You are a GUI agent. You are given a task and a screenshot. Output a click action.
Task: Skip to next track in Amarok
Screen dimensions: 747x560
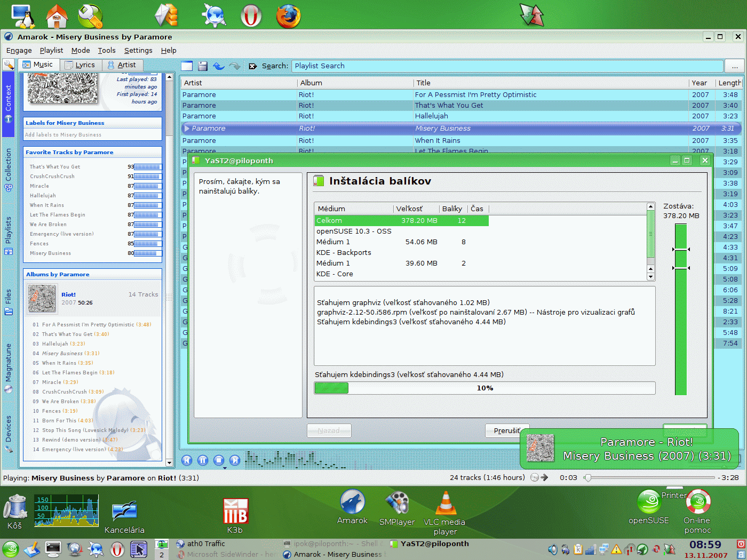pyautogui.click(x=235, y=460)
